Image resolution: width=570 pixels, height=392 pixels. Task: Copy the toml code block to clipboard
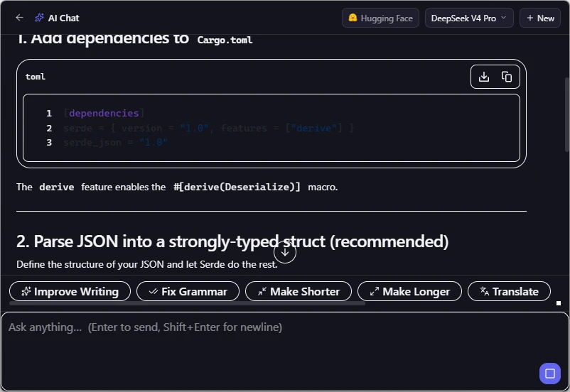click(x=506, y=77)
